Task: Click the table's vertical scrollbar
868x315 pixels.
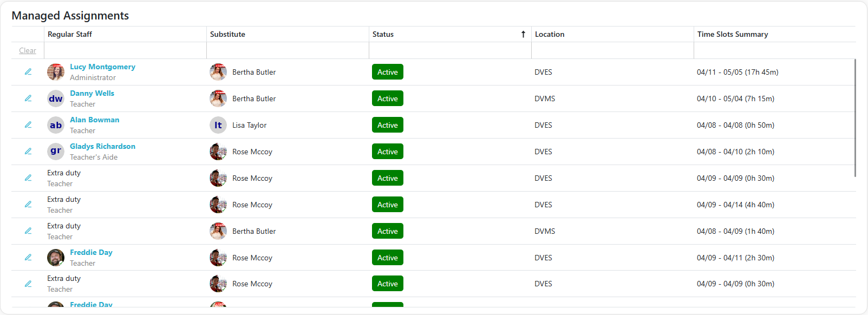Action: 855,118
